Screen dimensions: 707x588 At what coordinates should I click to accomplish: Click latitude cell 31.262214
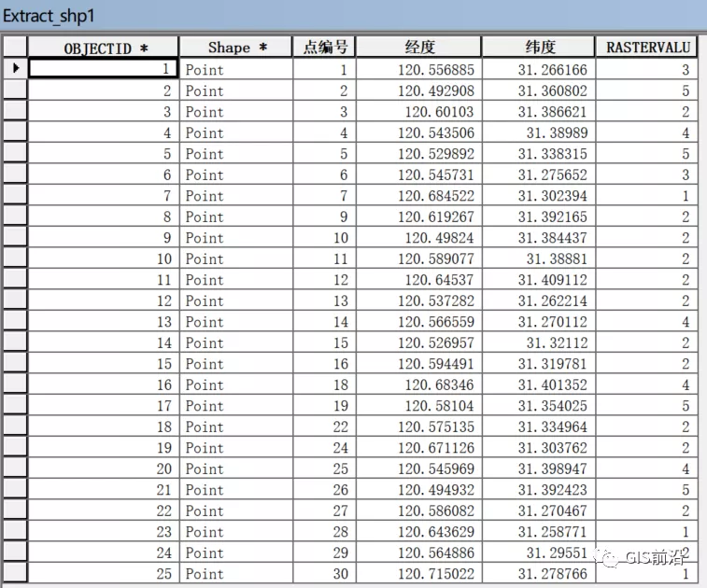click(539, 301)
